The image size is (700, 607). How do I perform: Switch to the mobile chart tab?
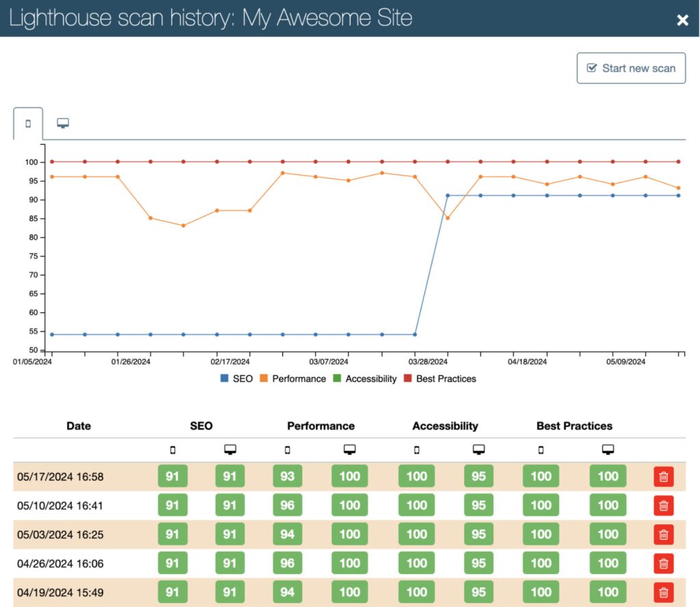[x=28, y=124]
